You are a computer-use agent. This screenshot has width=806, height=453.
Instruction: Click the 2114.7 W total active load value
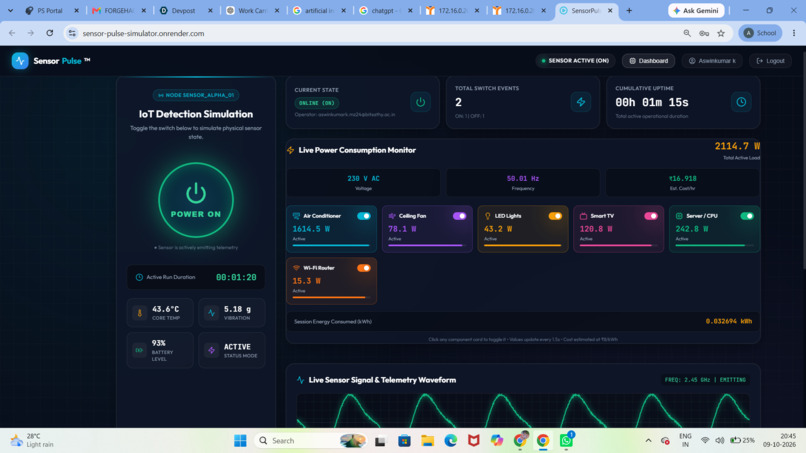click(x=737, y=146)
